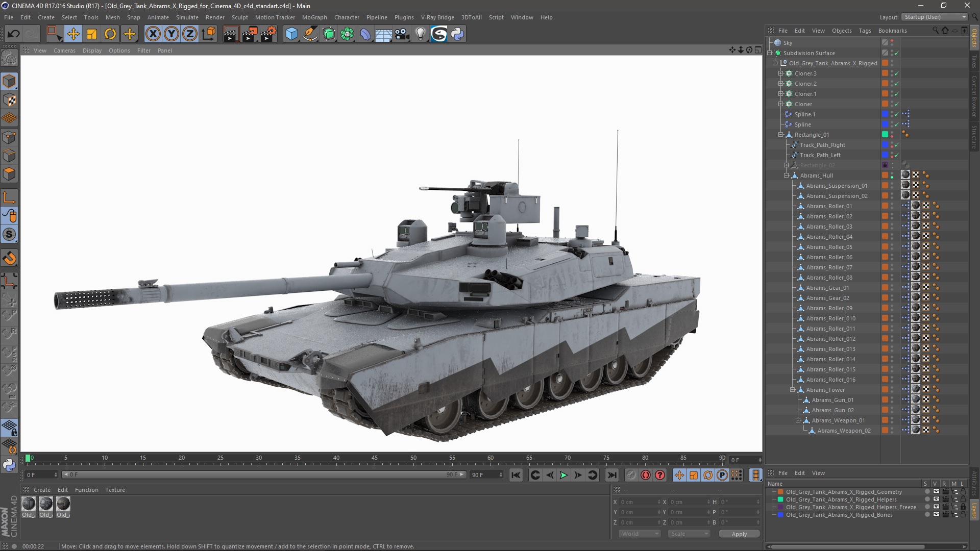Collapse the Abrams_Hull tree node
The image size is (980, 551).
pyautogui.click(x=787, y=176)
